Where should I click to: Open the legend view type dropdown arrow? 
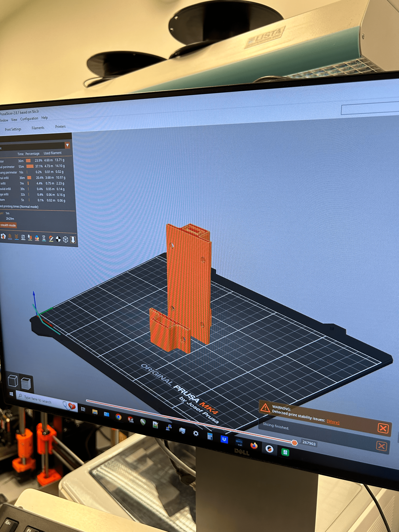tap(67, 145)
